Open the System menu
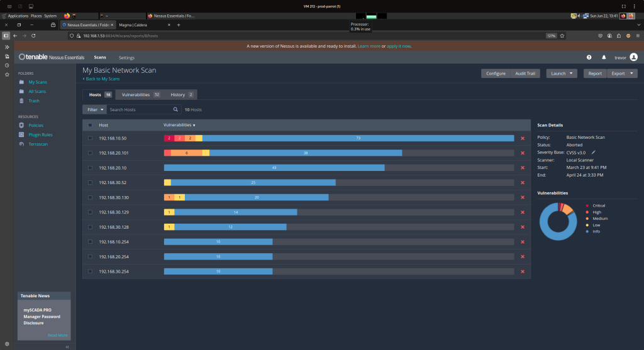 [50, 16]
